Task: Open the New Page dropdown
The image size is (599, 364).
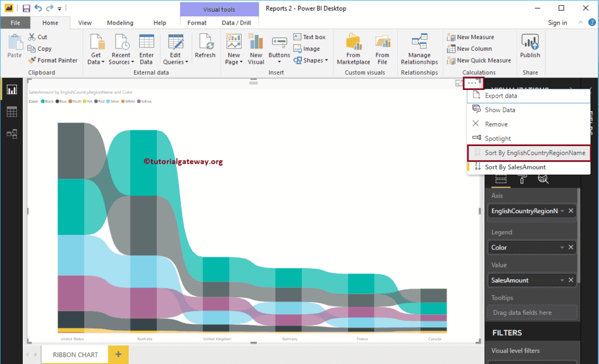Action: coord(234,49)
